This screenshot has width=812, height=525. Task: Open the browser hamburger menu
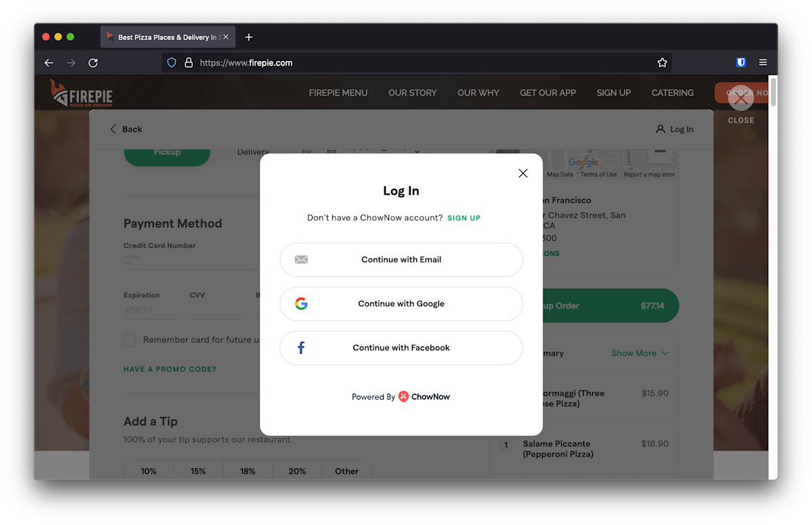pyautogui.click(x=763, y=62)
